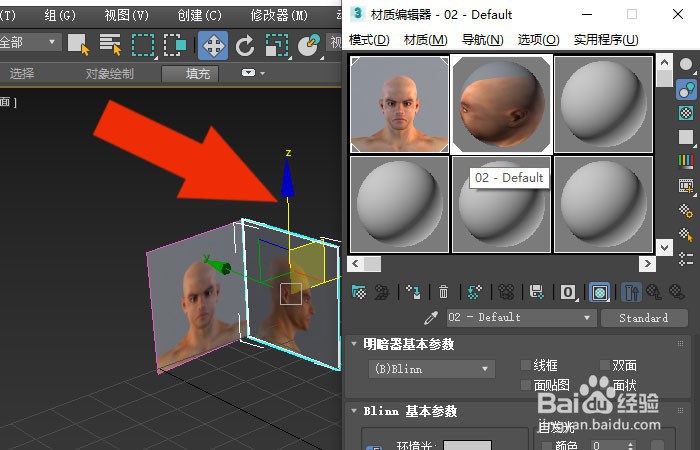Pick material from object with eyedropper
The width and height of the screenshot is (700, 450).
pyautogui.click(x=431, y=318)
